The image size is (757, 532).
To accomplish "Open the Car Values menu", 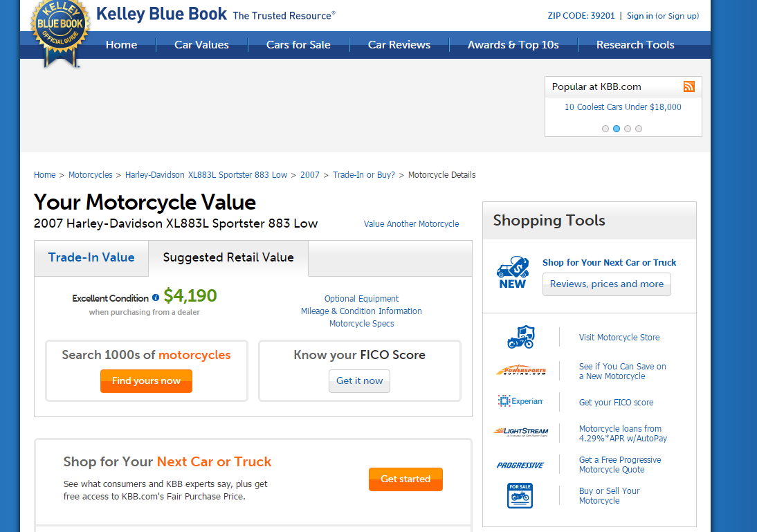I will pos(201,45).
